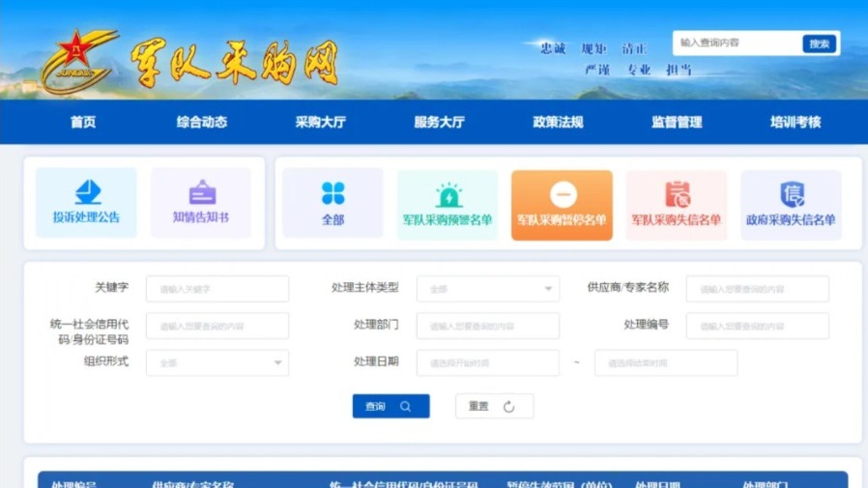868x488 pixels.
Task: Click the 组织形式 field label
Action: tap(105, 361)
